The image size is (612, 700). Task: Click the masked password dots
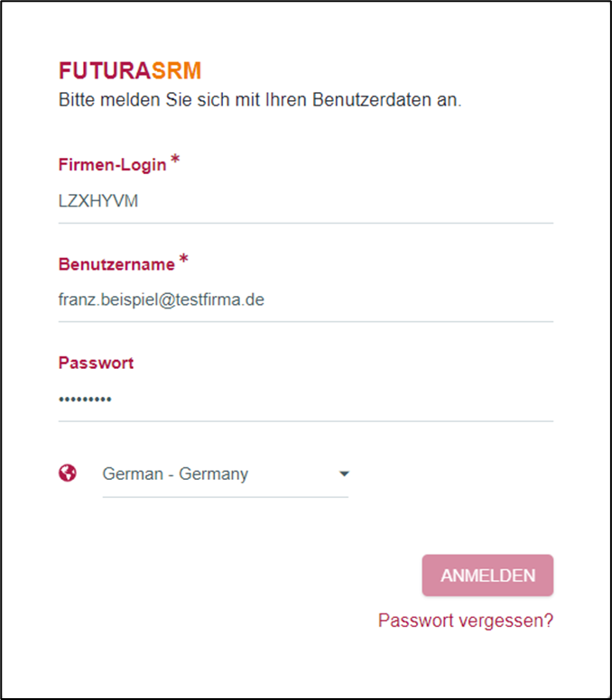point(85,399)
